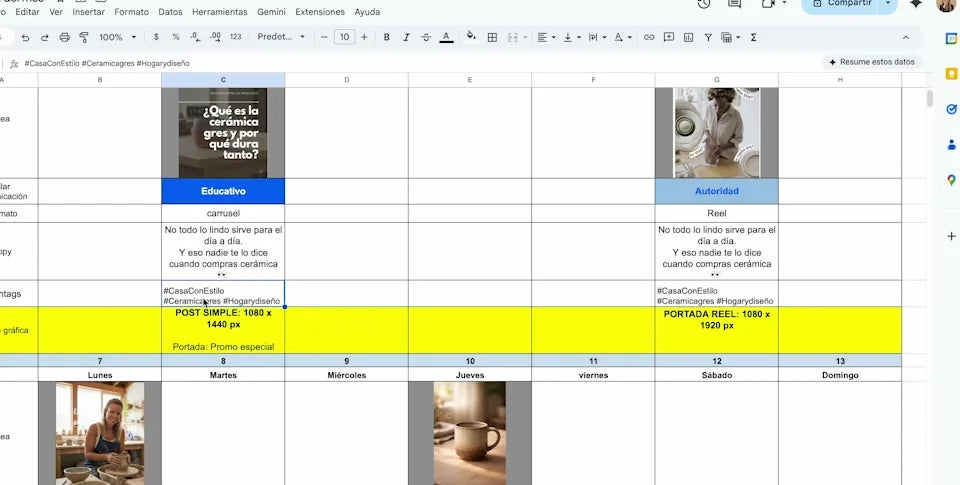Open the comments history icon
This screenshot has width=960, height=485.
[734, 4]
